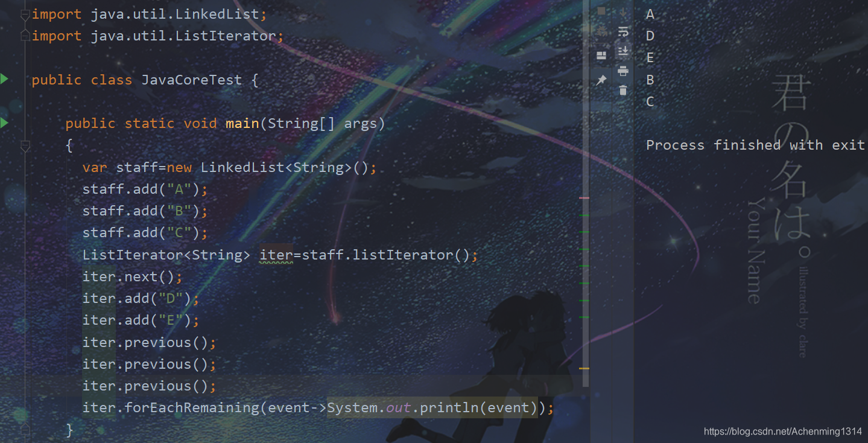Click the Stop process square icon
Viewport: 868px width, 443px height.
601,11
